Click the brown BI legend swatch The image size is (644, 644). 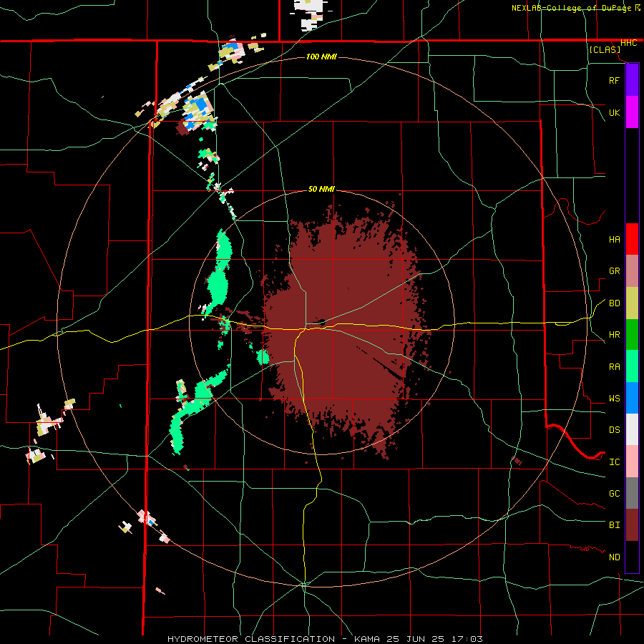(632, 525)
